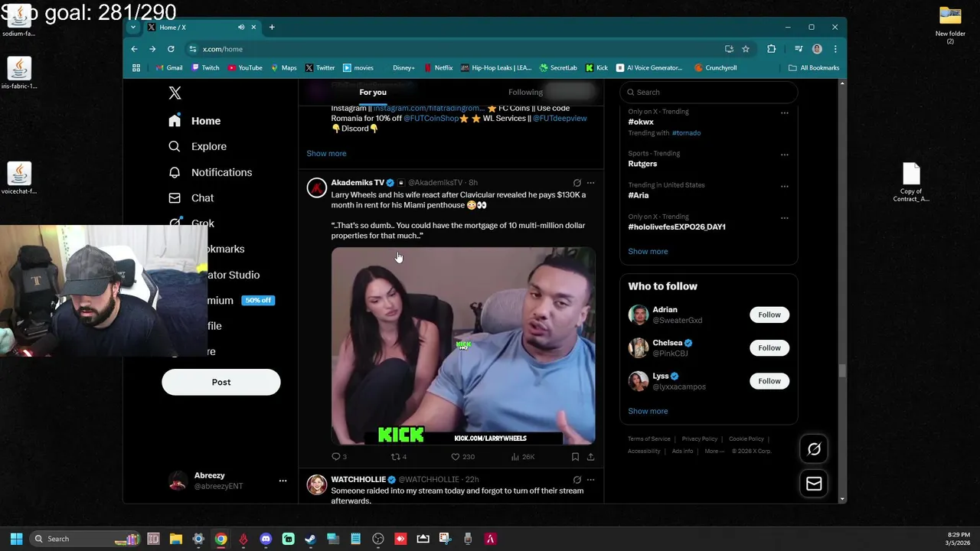
Task: Open the Privacy Policy footer link
Action: (700, 439)
